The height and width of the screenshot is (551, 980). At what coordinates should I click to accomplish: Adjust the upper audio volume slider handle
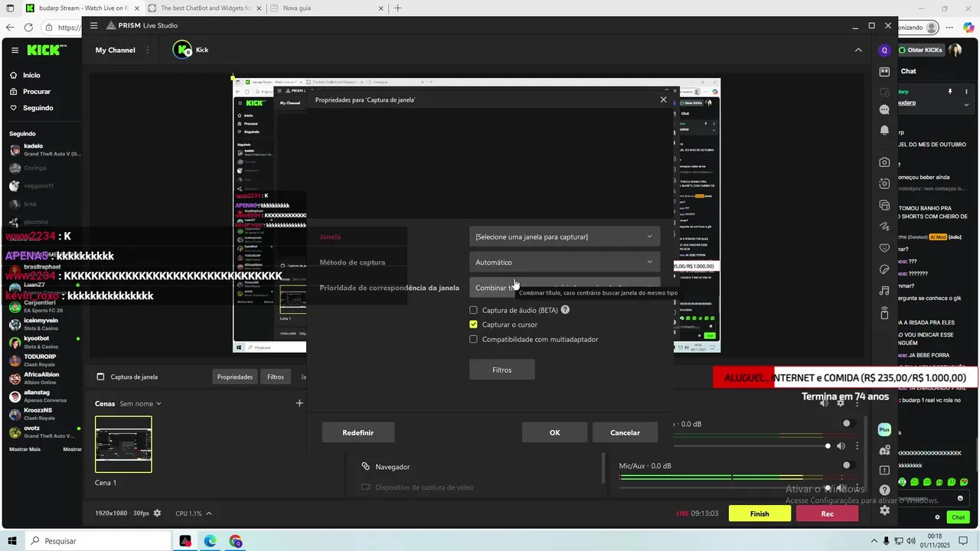828,445
